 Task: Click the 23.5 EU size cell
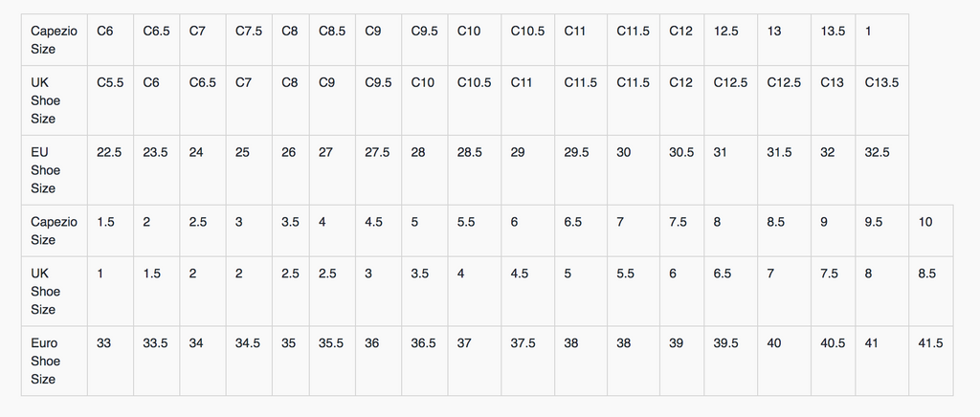[x=155, y=153]
